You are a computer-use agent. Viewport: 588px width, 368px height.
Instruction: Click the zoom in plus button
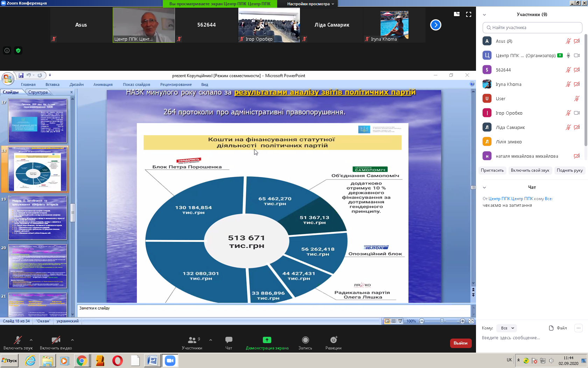coord(462,321)
